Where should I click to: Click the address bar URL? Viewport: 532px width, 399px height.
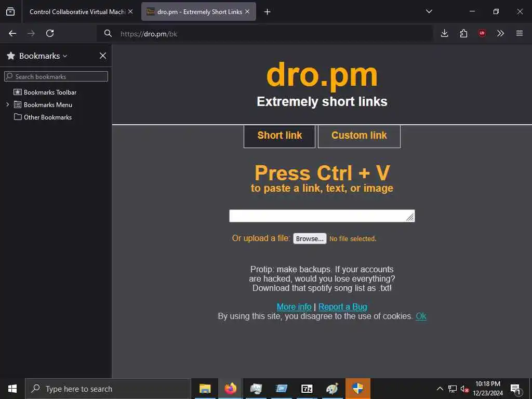tap(149, 34)
